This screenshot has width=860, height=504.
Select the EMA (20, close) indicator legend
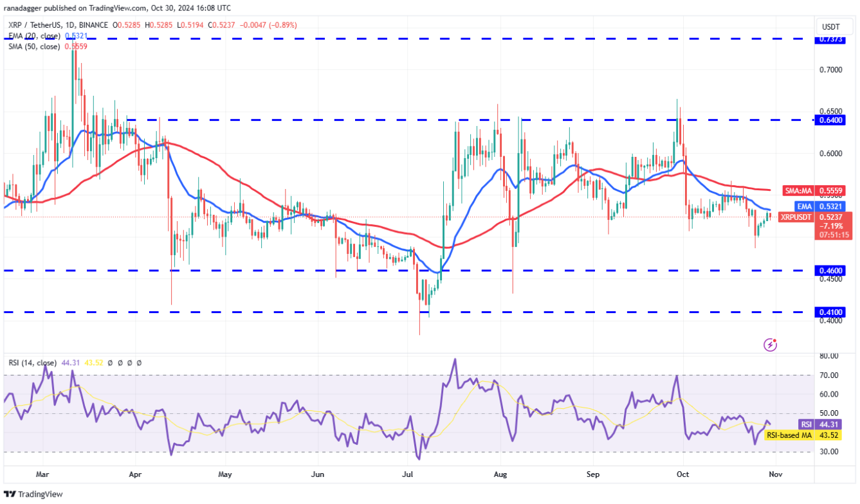pos(32,36)
